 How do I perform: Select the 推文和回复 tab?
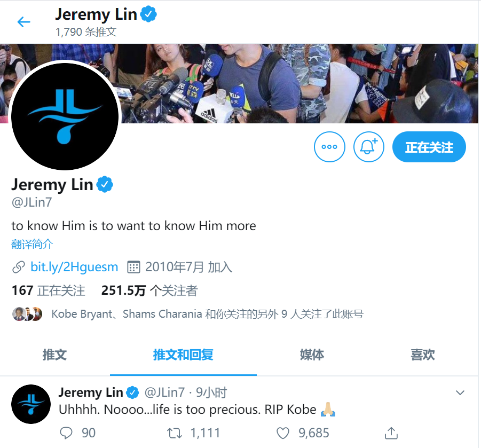183,355
